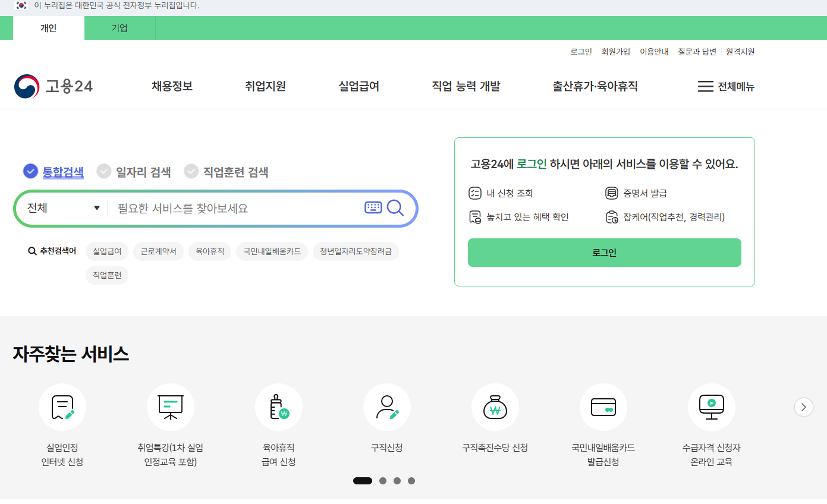Click the 구직촉진수당 신청 money bag icon
Image resolution: width=827 pixels, height=504 pixels.
click(x=495, y=407)
